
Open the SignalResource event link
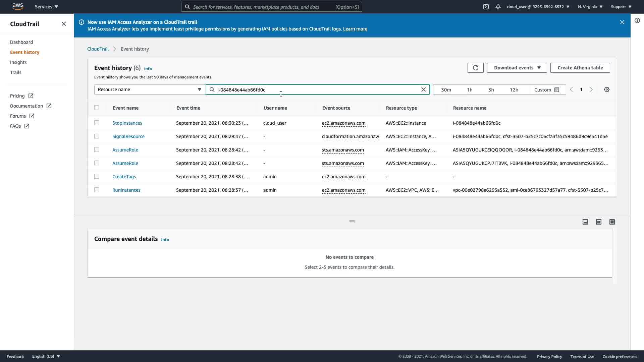pyautogui.click(x=128, y=136)
